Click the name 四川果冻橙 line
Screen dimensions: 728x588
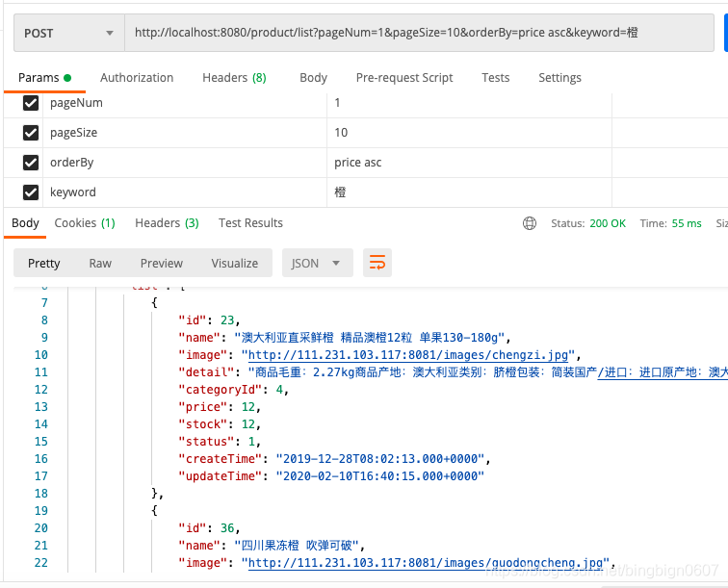272,546
